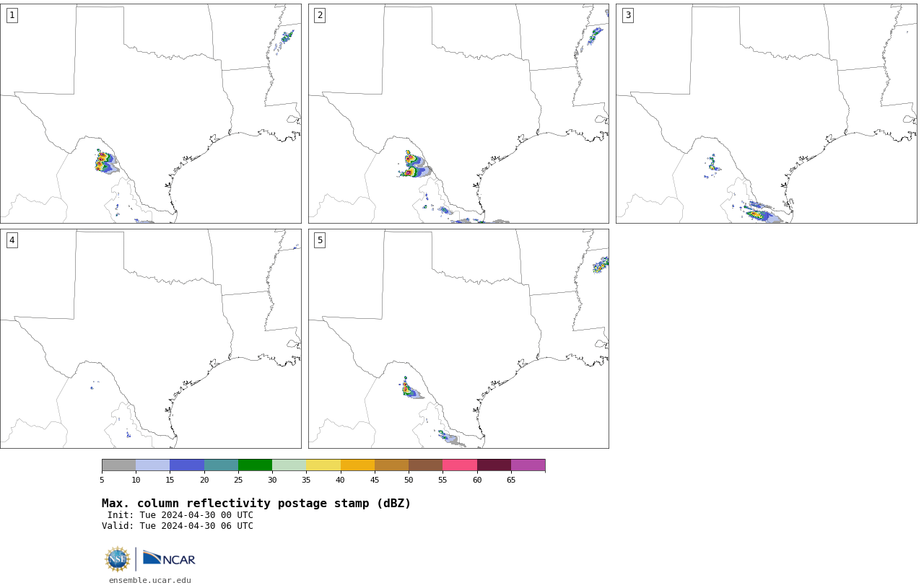
Task: Click the Valid: Tue 2024-04-30 06 UTC line
Action: tap(178, 526)
